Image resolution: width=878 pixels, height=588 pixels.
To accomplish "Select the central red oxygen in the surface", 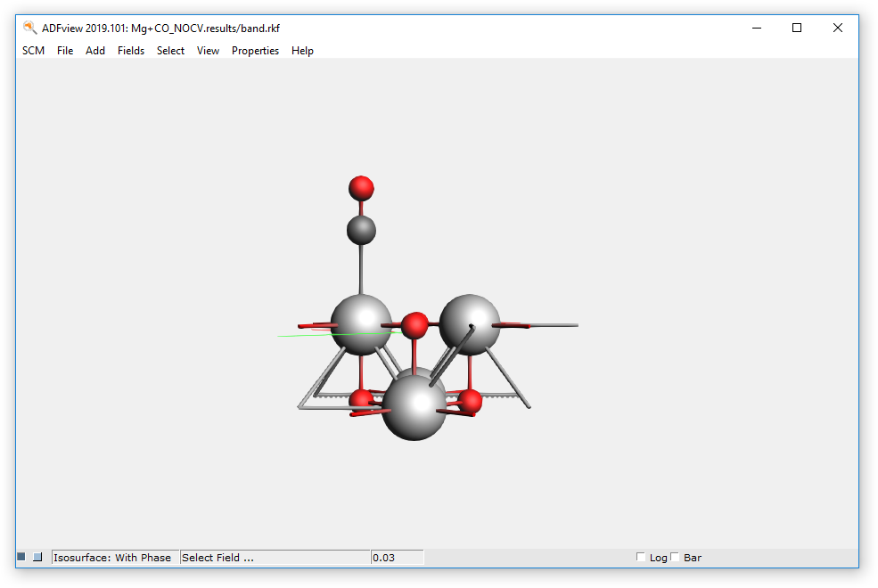I will click(414, 323).
